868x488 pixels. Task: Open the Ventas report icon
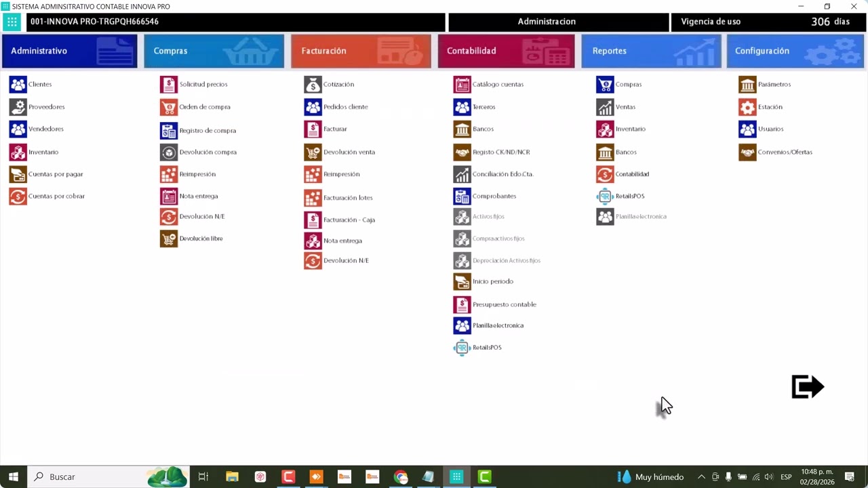coord(605,107)
